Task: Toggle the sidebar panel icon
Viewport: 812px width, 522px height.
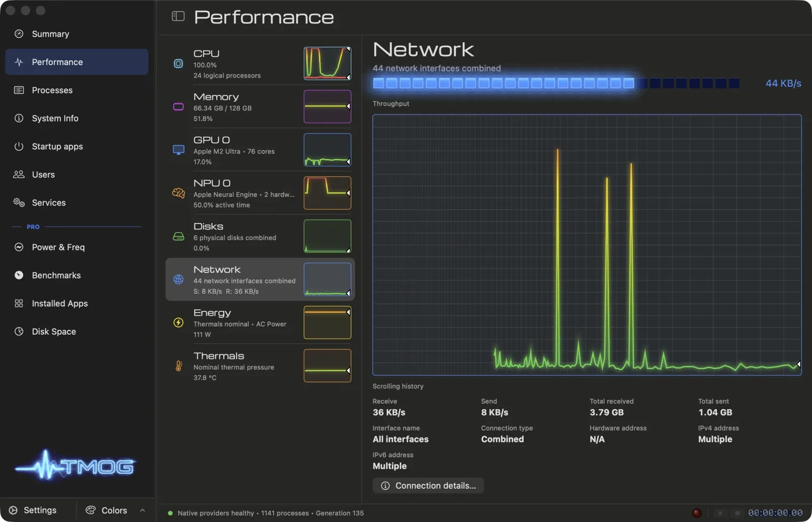Action: pyautogui.click(x=178, y=16)
